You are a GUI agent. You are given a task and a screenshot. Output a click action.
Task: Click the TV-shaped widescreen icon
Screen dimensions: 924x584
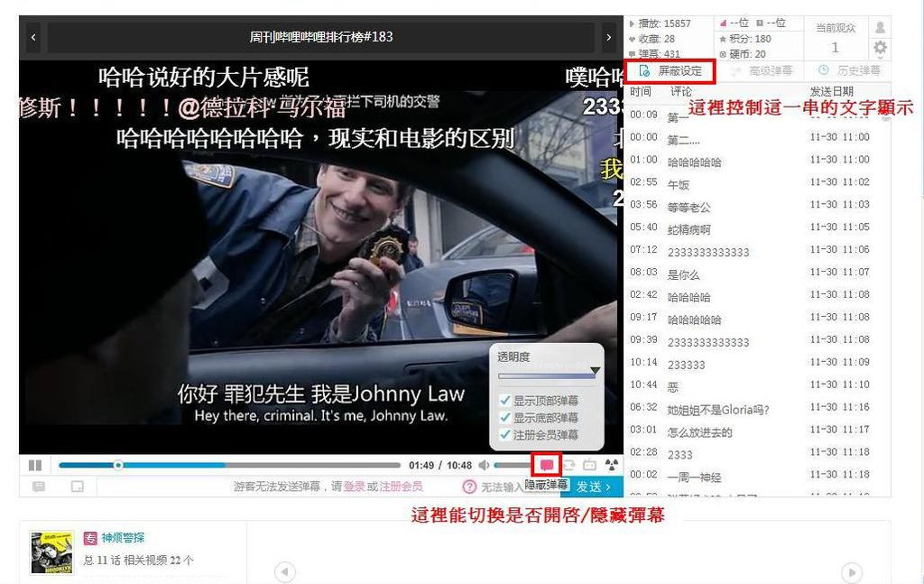pos(590,465)
